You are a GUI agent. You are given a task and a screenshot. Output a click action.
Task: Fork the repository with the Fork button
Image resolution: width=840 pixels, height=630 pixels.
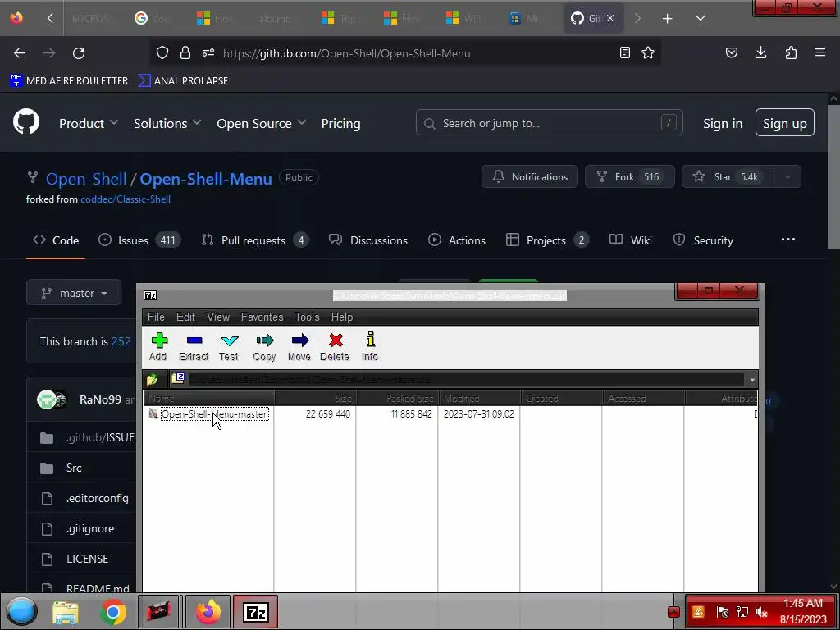tap(629, 177)
